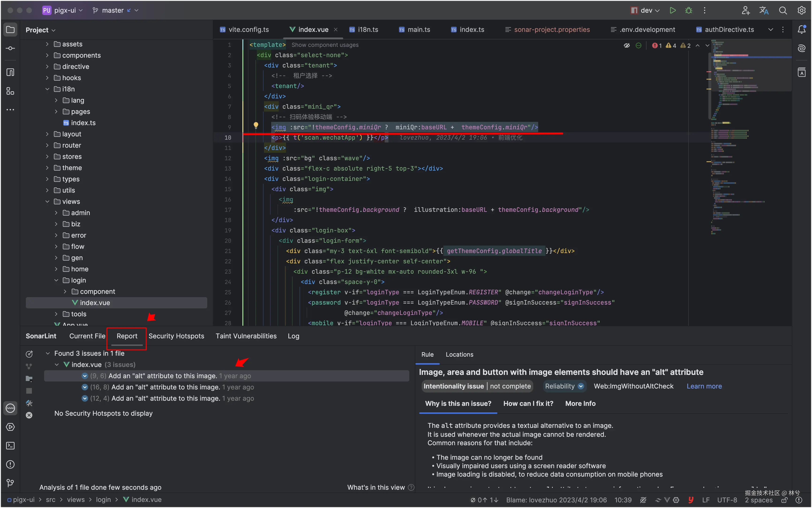Collapse the i18n folder
Image resolution: width=812 pixels, height=508 pixels.
(x=47, y=89)
